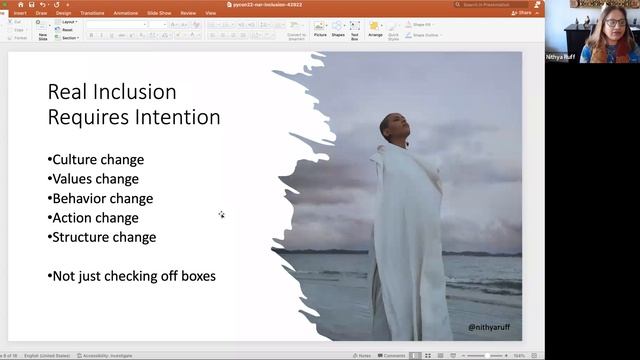Click the @nithyaruff text on the photo

[489, 327]
